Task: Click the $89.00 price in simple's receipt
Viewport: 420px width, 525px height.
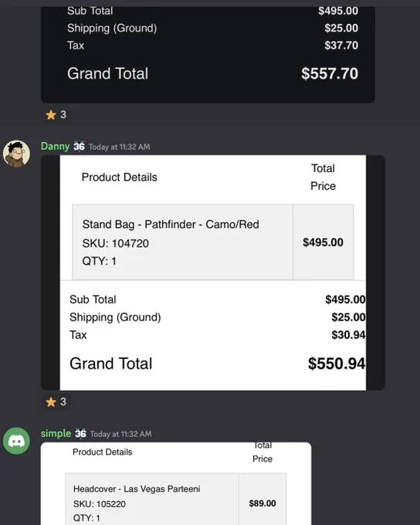Action: [x=262, y=503]
